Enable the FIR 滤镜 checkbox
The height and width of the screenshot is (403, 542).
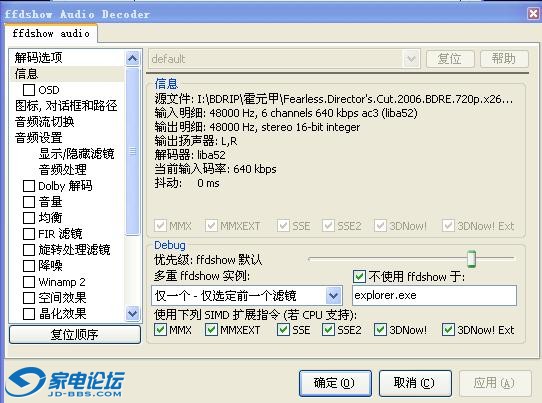(x=29, y=234)
